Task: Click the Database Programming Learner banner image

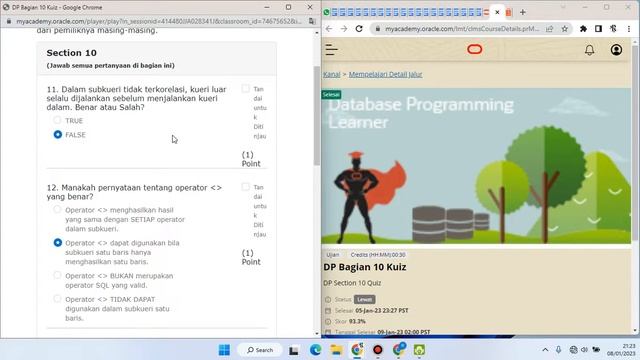Action: click(x=476, y=166)
